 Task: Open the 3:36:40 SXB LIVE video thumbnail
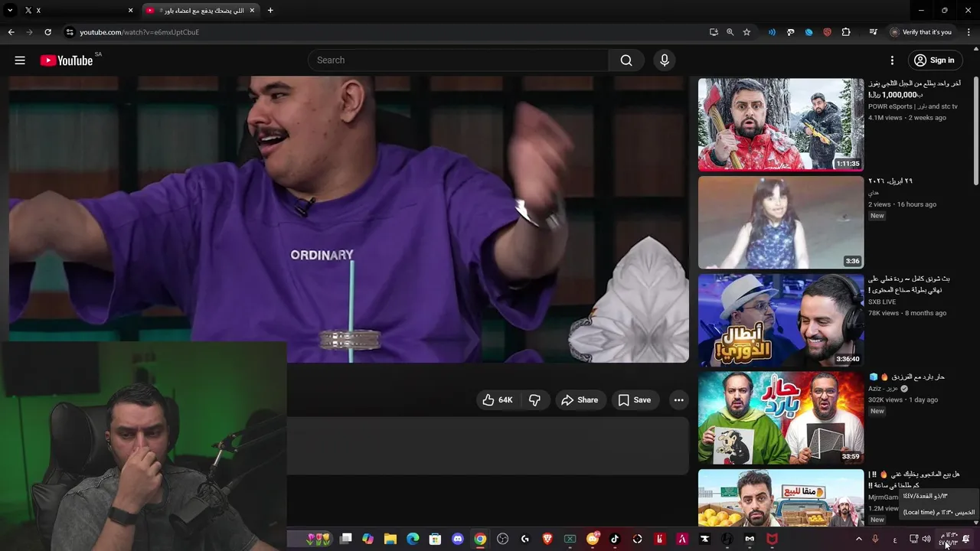coord(780,320)
